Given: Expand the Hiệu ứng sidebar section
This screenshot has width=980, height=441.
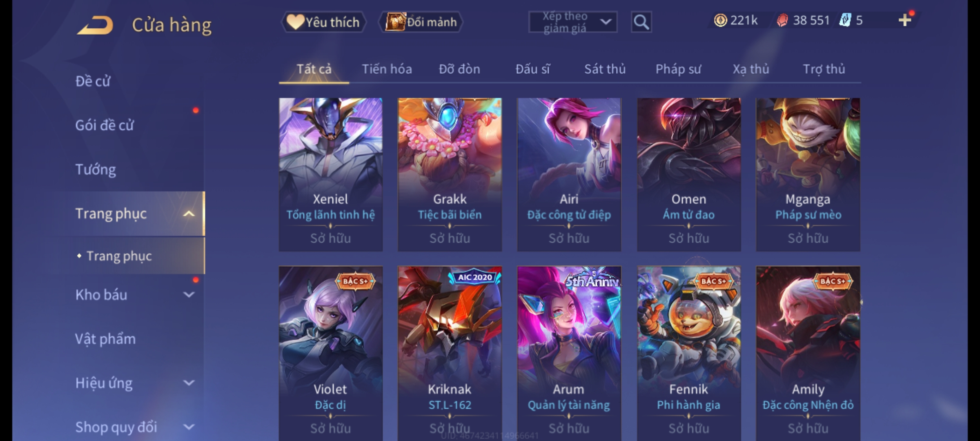Looking at the screenshot, I should pos(189,383).
